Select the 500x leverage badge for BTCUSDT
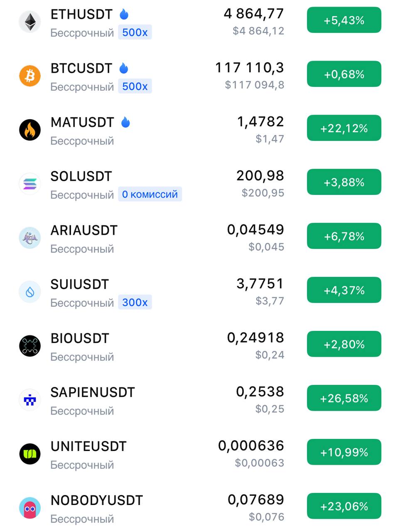400x532 pixels. 135,86
